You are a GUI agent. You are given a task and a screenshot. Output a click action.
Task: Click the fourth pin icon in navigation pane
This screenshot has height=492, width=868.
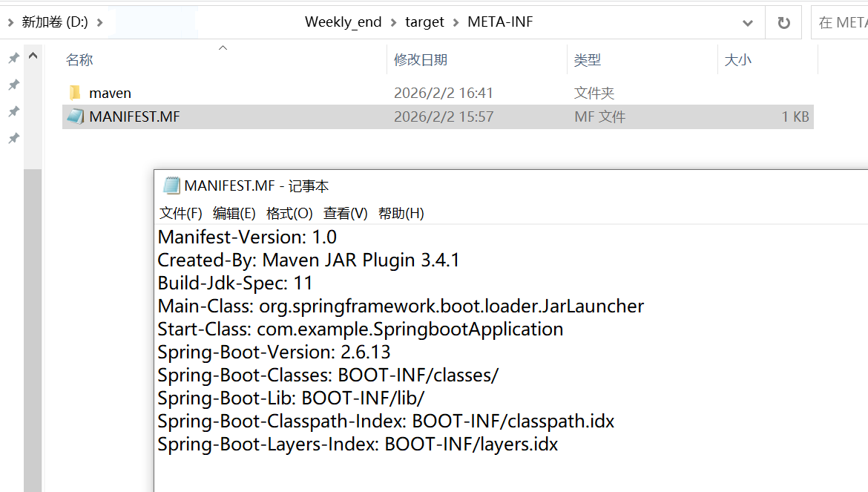(14, 138)
